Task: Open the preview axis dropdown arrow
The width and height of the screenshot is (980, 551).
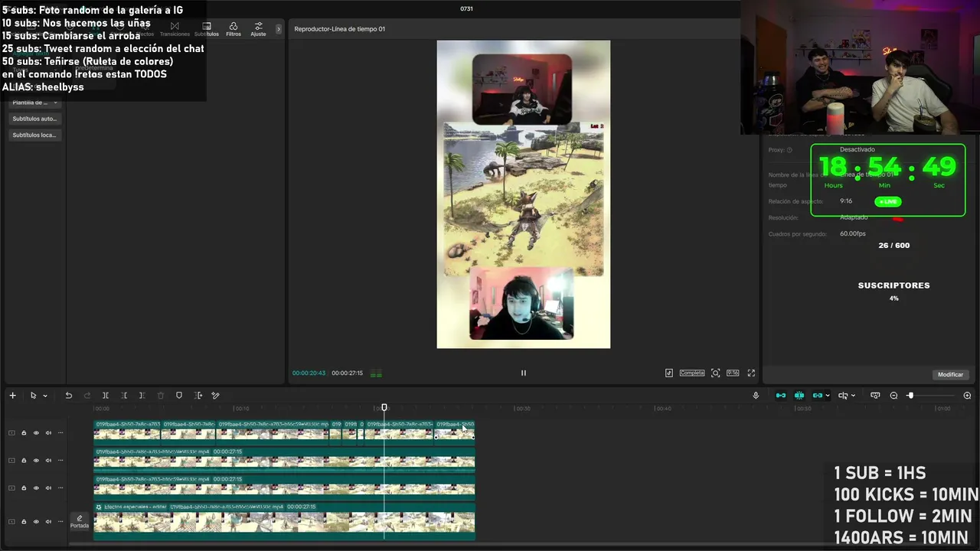Action: coord(854,396)
